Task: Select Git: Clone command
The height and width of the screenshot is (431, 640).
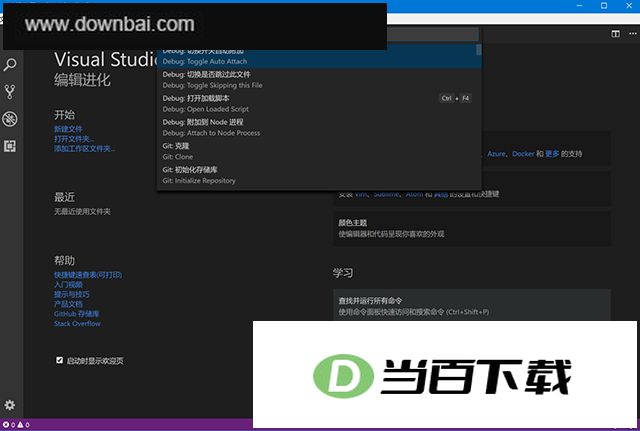Action: click(x=319, y=151)
